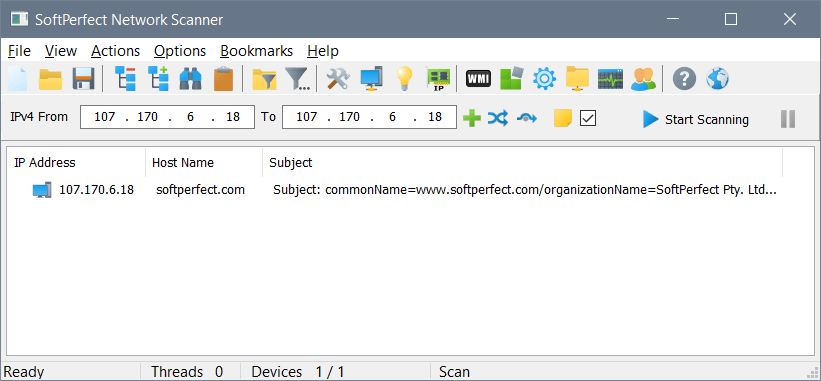Click the blue curved arrow icon
This screenshot has width=821, height=381.
click(527, 119)
